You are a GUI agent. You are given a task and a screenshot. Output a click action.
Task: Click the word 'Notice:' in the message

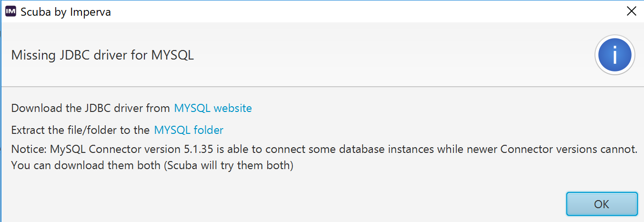[28, 149]
